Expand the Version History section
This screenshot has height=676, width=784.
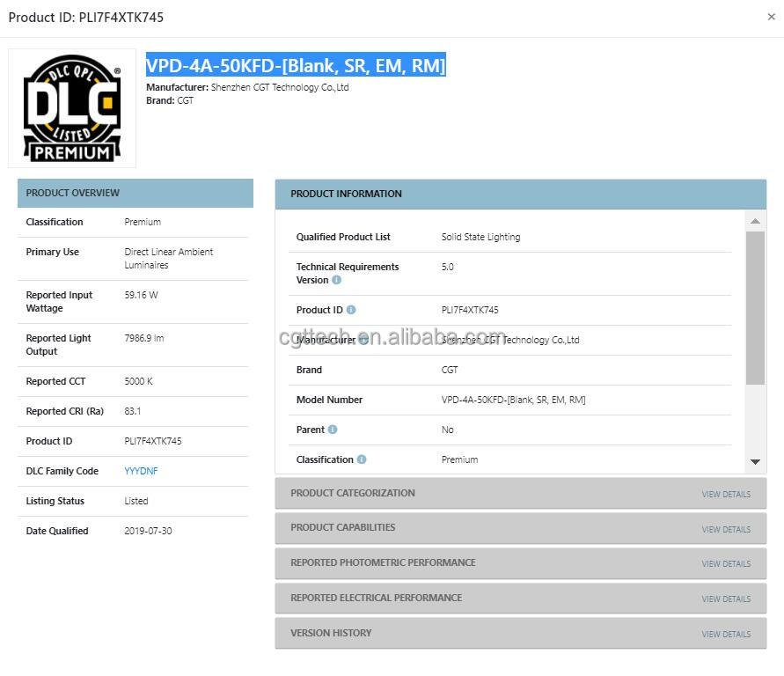click(x=521, y=633)
